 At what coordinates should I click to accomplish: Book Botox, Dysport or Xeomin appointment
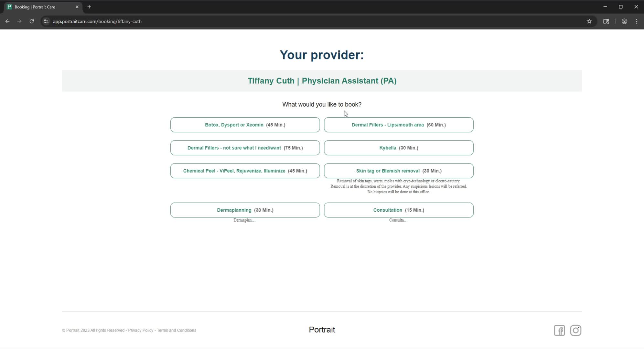[x=245, y=125]
